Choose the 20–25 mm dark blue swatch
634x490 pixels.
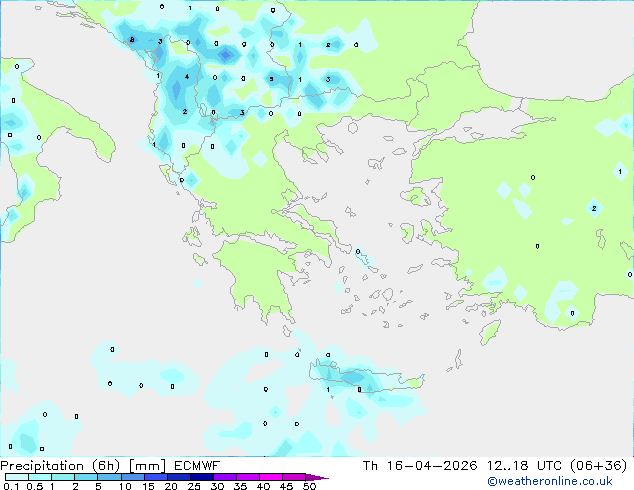point(179,477)
